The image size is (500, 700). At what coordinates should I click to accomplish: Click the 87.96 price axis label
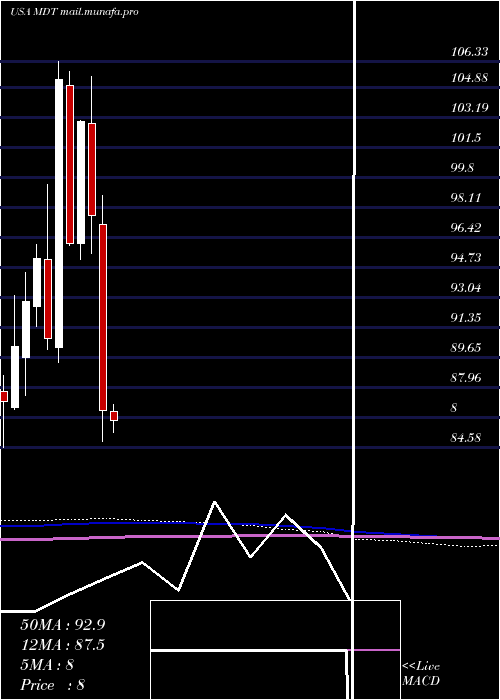click(x=466, y=378)
